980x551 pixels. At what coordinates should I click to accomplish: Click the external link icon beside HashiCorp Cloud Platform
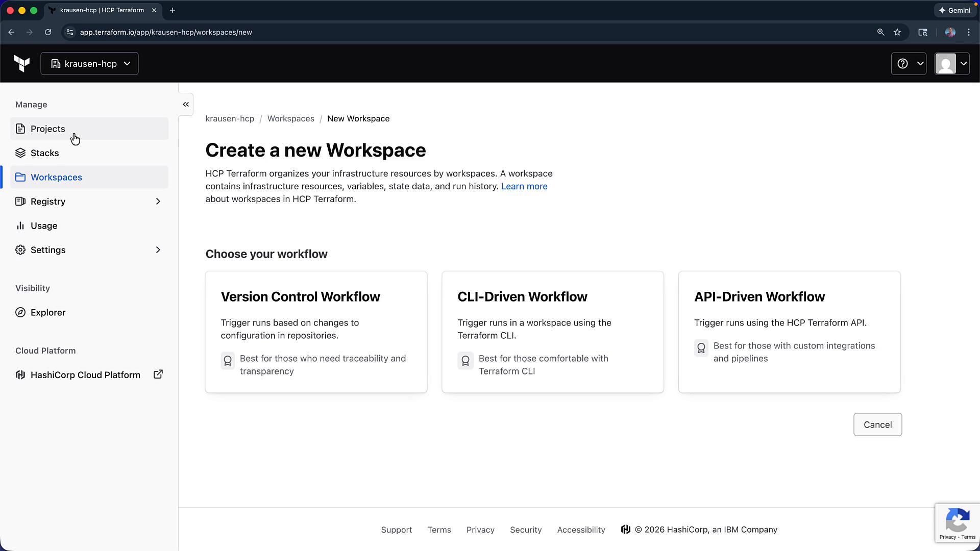click(x=158, y=374)
